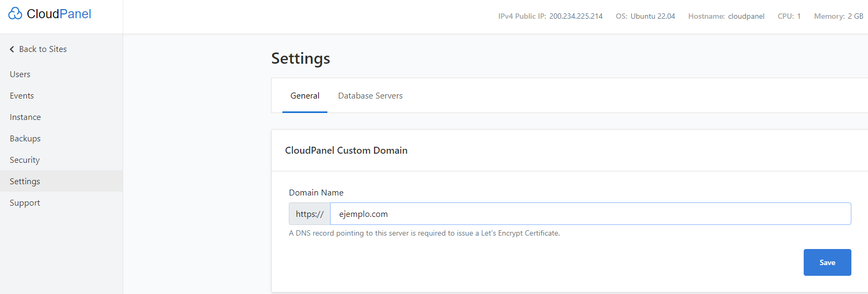This screenshot has width=868, height=294.
Task: Click the Memory 2 GB indicator
Action: tap(839, 16)
